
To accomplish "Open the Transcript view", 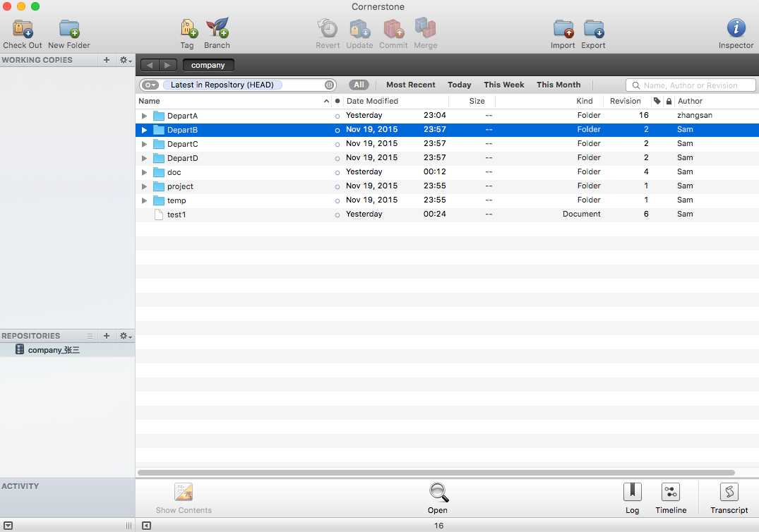I will (729, 492).
